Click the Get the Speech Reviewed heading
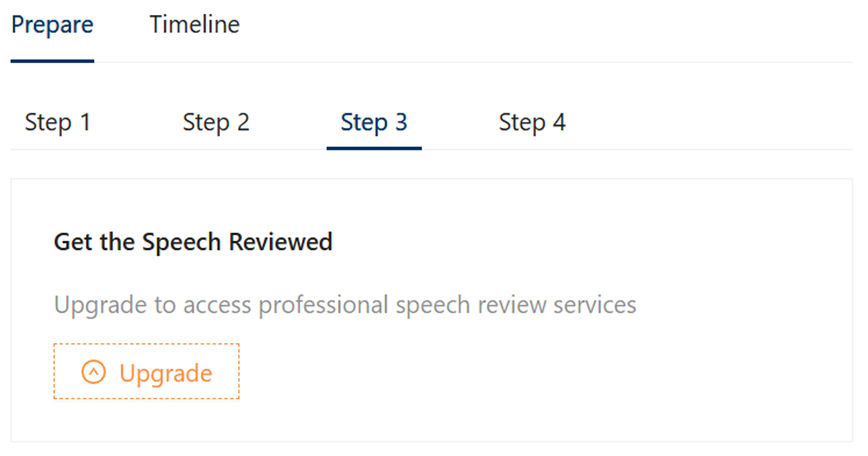This screenshot has width=868, height=456. click(193, 242)
